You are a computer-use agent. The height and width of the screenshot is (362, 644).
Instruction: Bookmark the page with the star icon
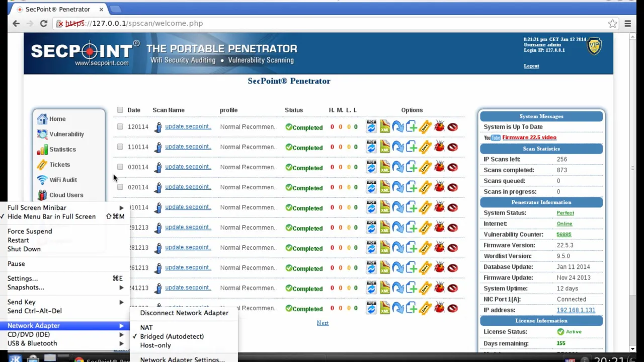click(612, 23)
